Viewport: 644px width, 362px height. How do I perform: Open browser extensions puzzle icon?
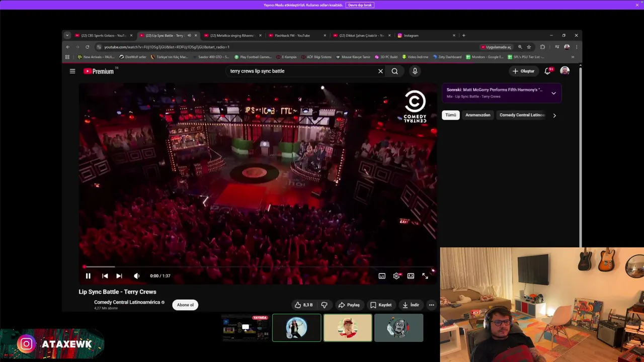542,47
